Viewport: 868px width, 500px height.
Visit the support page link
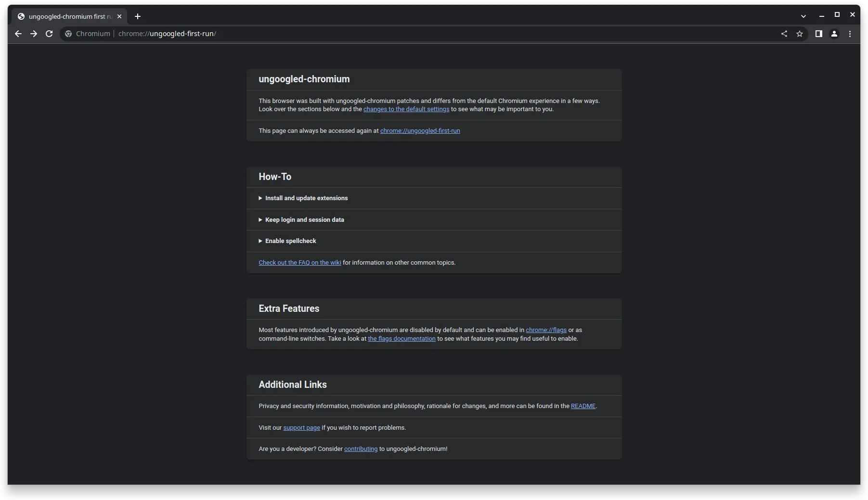(x=301, y=428)
